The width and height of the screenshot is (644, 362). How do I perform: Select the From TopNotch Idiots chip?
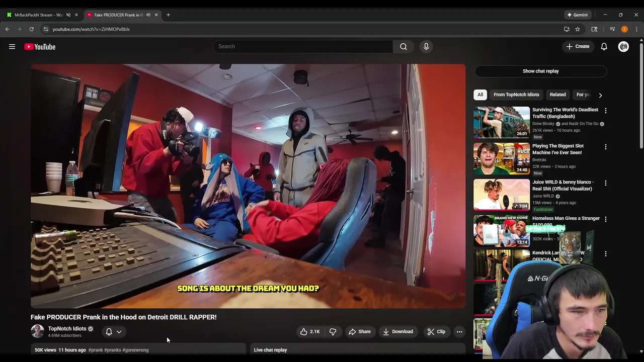pyautogui.click(x=516, y=95)
